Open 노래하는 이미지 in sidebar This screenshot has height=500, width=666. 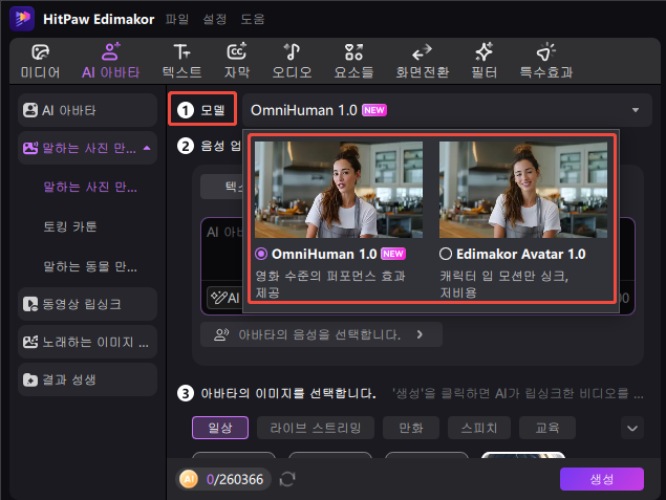click(x=87, y=342)
